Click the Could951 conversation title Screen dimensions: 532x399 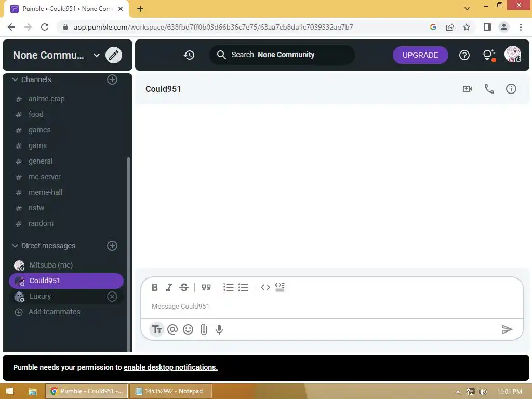point(163,89)
